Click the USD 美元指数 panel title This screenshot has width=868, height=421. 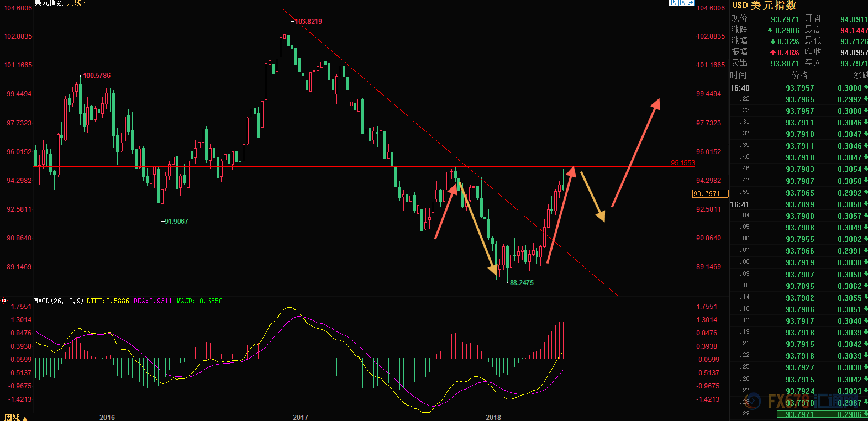[764, 6]
